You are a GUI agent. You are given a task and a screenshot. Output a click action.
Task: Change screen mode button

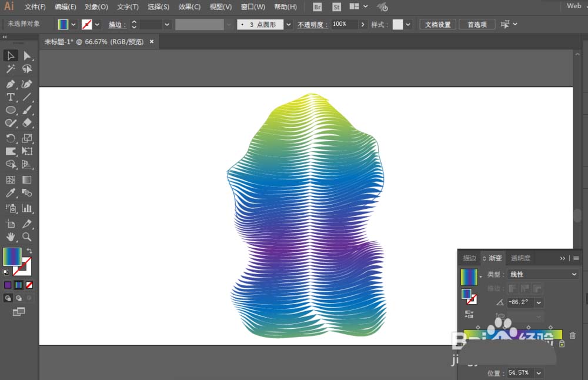(x=18, y=312)
